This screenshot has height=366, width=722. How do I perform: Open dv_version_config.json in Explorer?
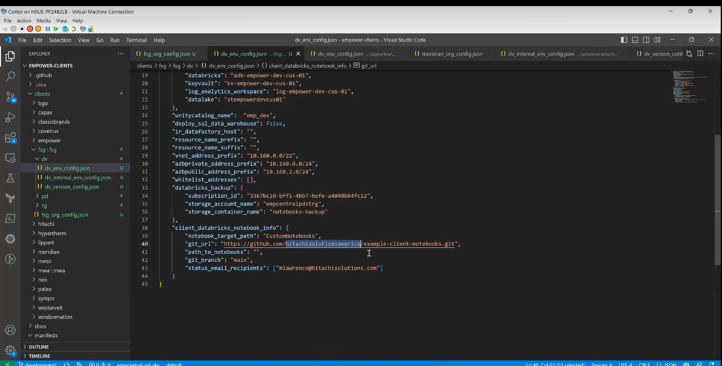click(71, 187)
